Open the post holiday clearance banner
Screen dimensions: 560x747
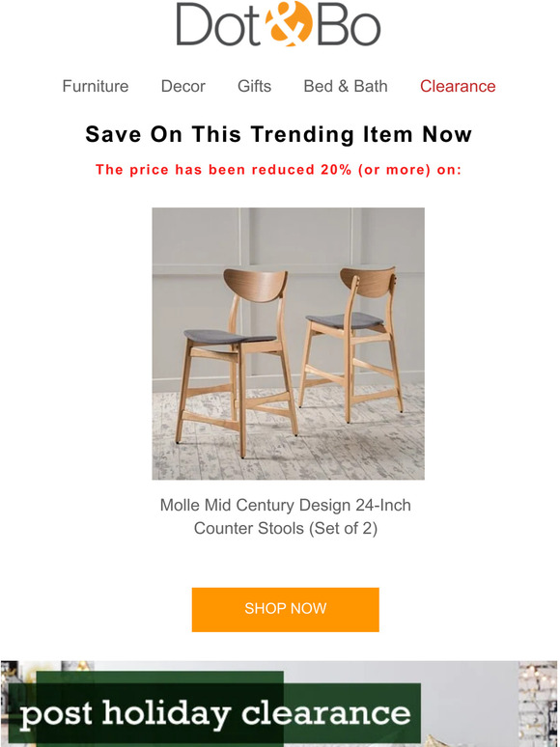click(279, 704)
